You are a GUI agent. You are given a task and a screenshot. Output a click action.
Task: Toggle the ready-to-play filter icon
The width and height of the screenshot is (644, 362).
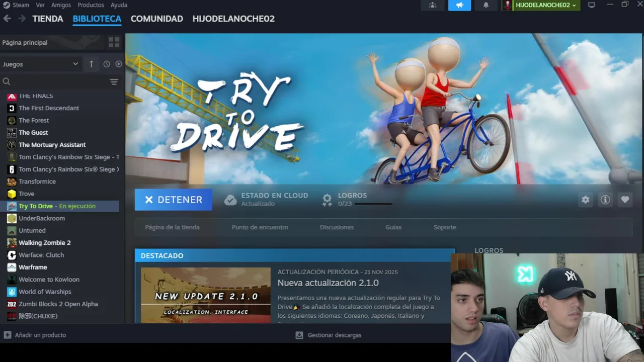pos(119,64)
